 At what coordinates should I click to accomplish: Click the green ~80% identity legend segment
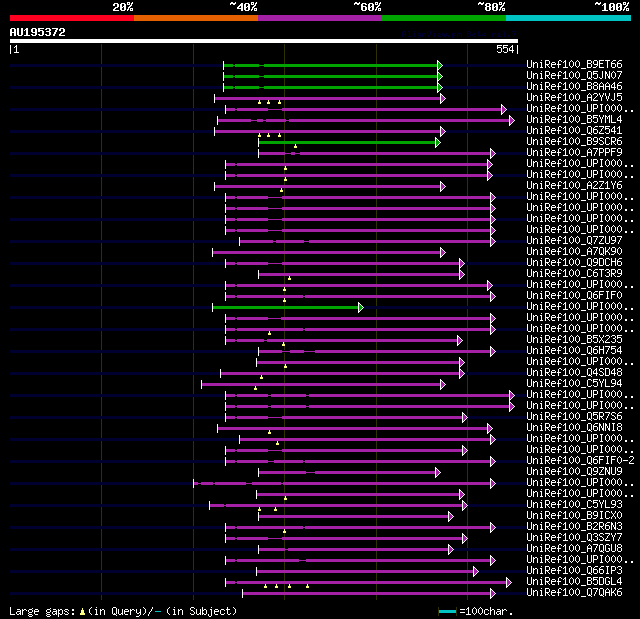click(444, 18)
